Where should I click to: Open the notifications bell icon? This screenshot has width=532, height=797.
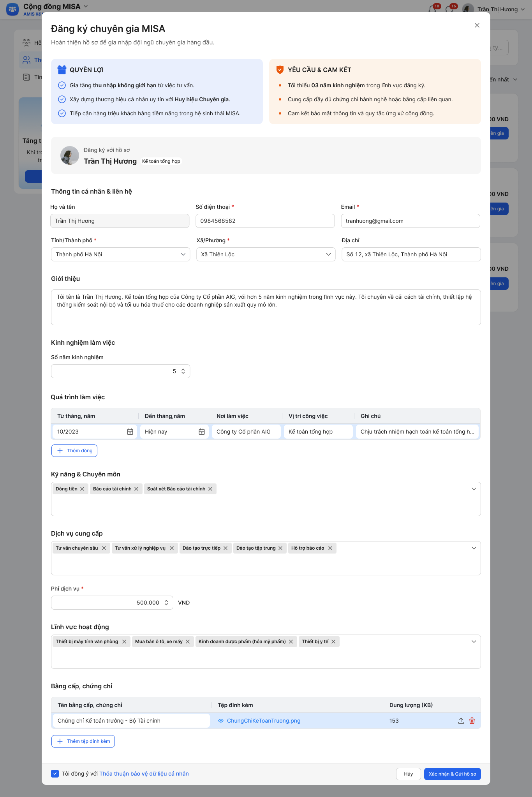[432, 9]
